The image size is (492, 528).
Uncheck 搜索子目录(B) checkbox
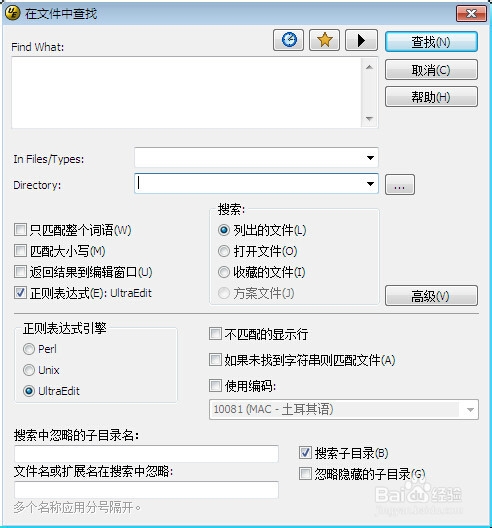tap(305, 453)
